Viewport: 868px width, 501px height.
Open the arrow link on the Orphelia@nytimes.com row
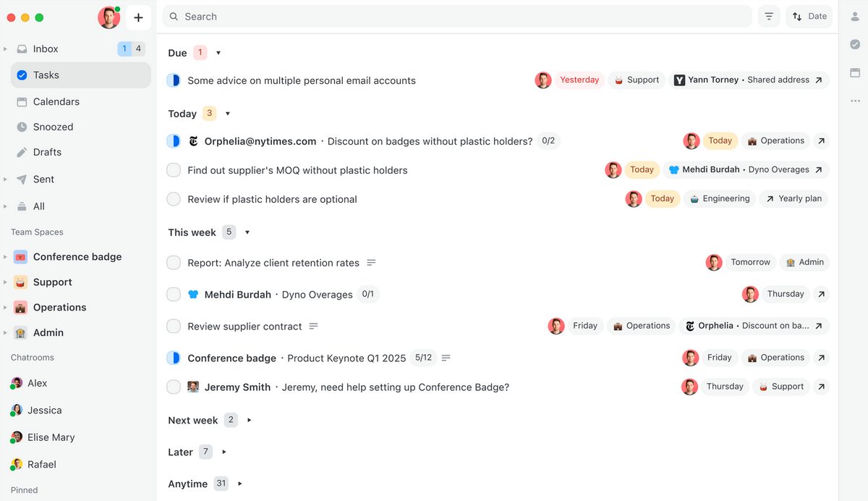tap(821, 141)
